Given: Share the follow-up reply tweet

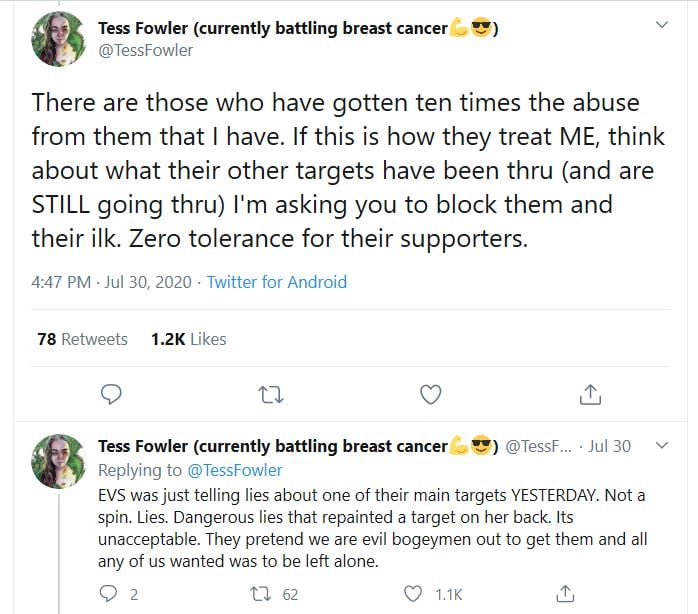Looking at the screenshot, I should (x=565, y=593).
